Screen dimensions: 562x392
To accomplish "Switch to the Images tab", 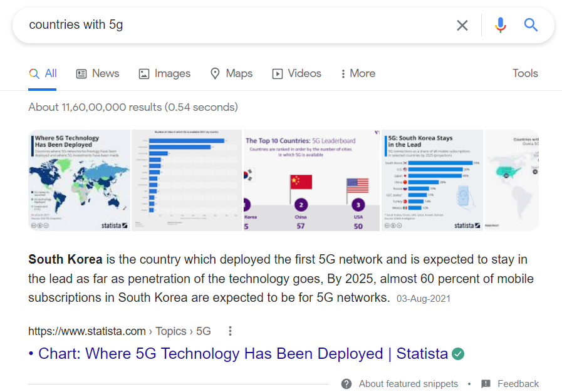I will coord(165,73).
